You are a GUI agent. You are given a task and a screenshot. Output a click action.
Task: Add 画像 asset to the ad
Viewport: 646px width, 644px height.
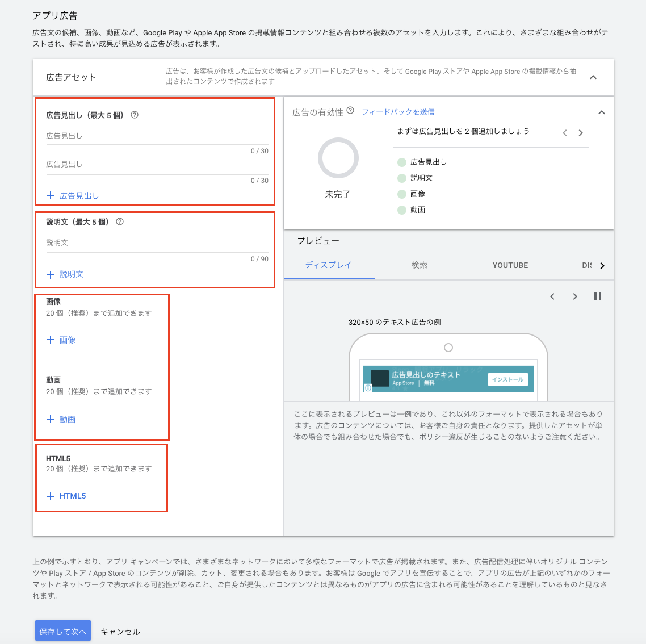[61, 340]
